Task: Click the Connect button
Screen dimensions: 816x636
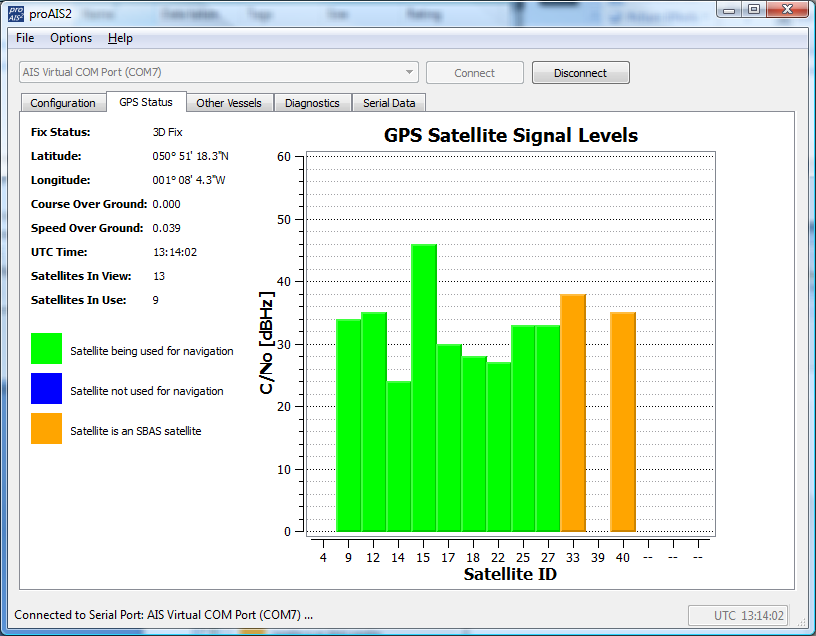Action: [x=474, y=72]
